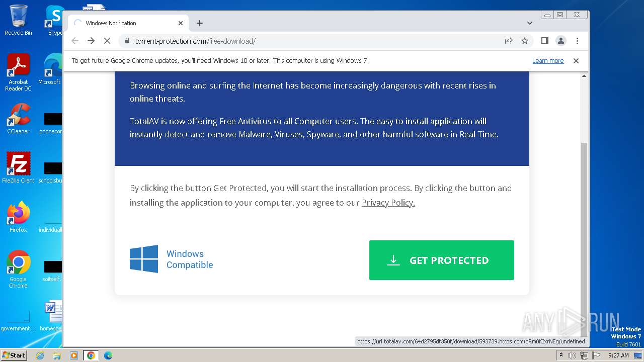Click scrollbar up arrow

pyautogui.click(x=584, y=76)
